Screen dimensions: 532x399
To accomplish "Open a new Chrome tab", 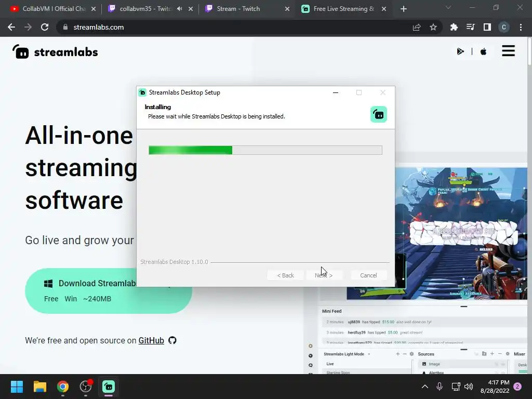I will [x=403, y=9].
